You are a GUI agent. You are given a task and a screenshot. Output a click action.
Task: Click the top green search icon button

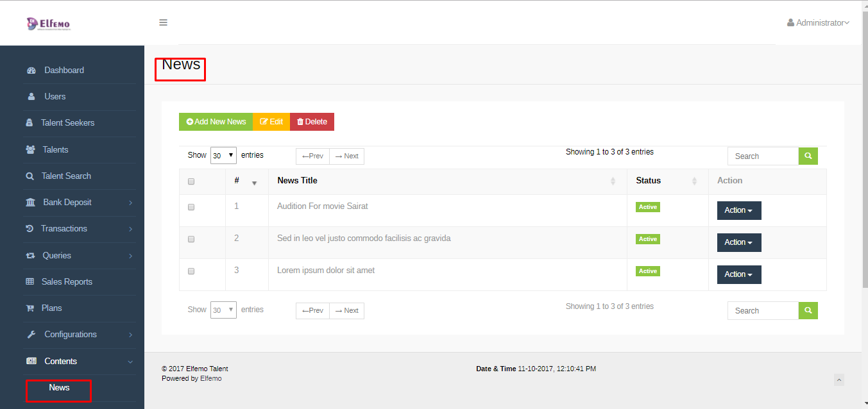(808, 156)
